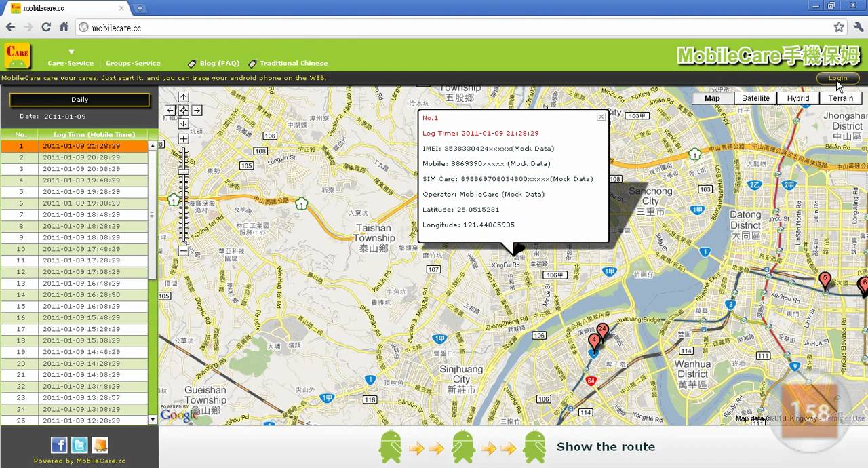Click the Login button

click(837, 78)
